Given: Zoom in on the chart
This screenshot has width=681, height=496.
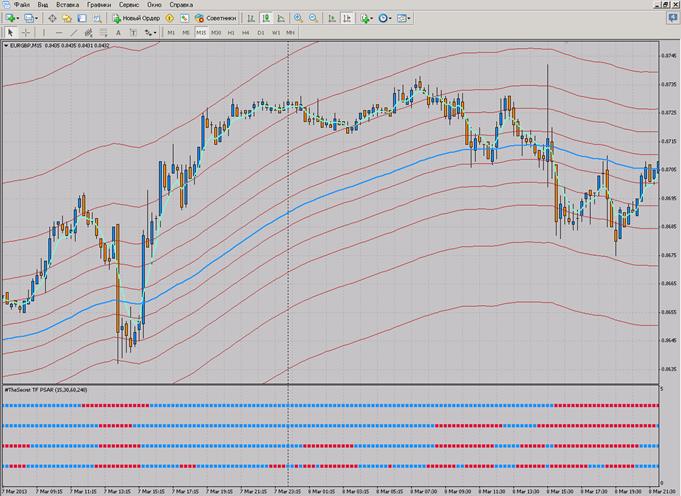Looking at the screenshot, I should point(298,18).
